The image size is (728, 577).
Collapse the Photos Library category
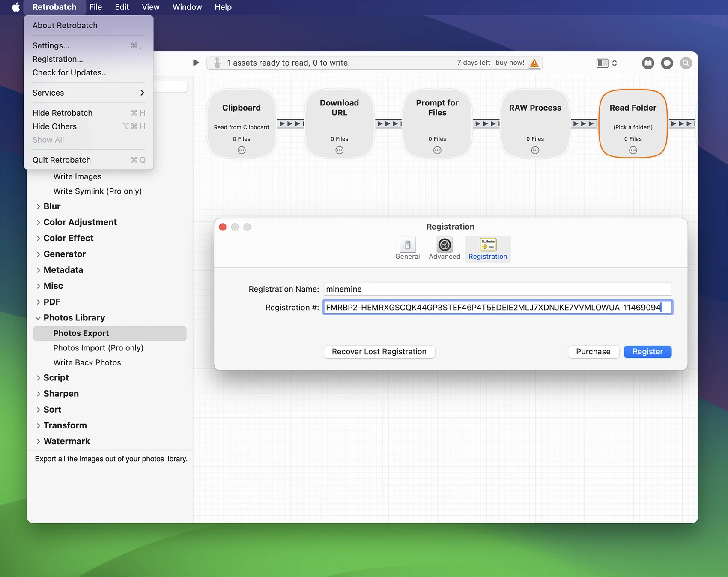(38, 318)
